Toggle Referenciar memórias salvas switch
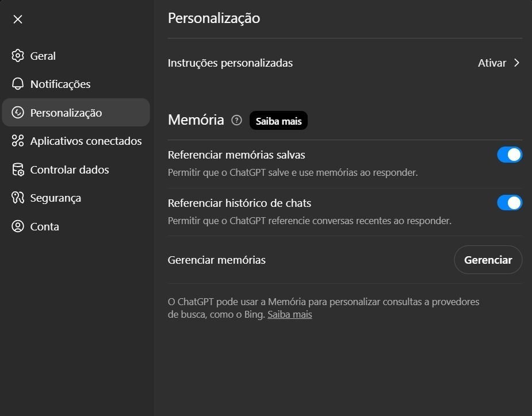 click(x=510, y=155)
